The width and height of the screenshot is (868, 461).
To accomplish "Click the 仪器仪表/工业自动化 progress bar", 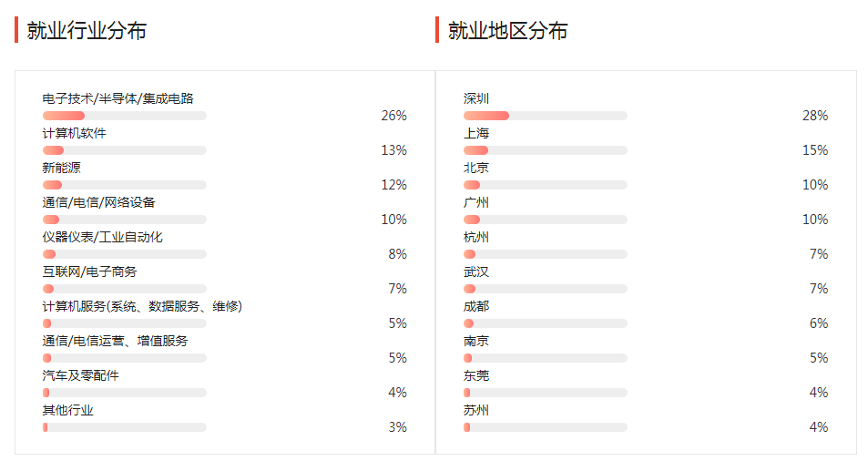I will 124,254.
